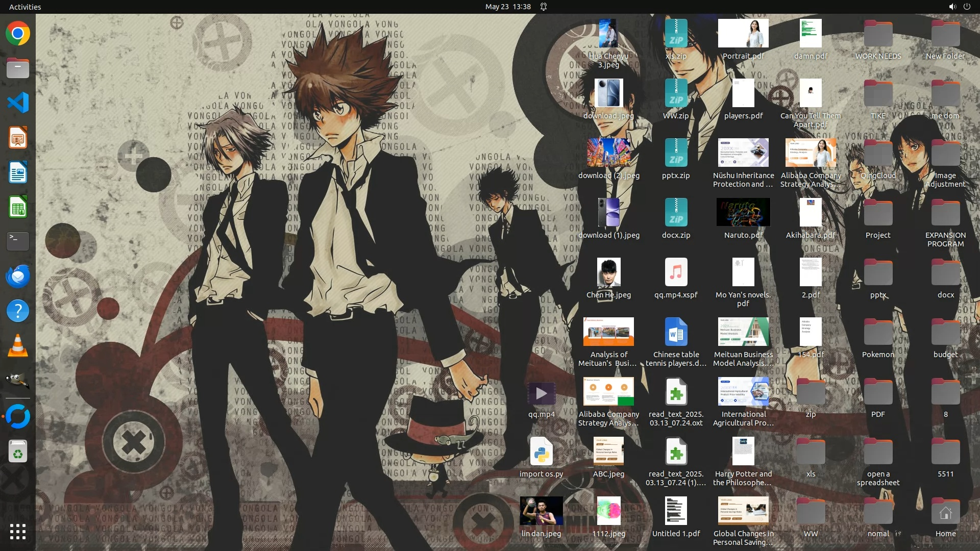
Task: Select the Home folder icon
Action: click(945, 512)
